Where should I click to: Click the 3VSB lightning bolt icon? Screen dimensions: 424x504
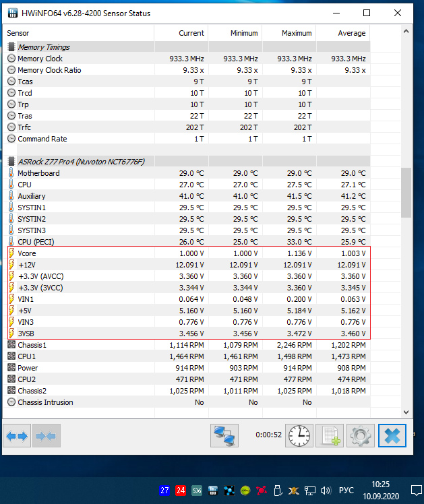pyautogui.click(x=11, y=334)
